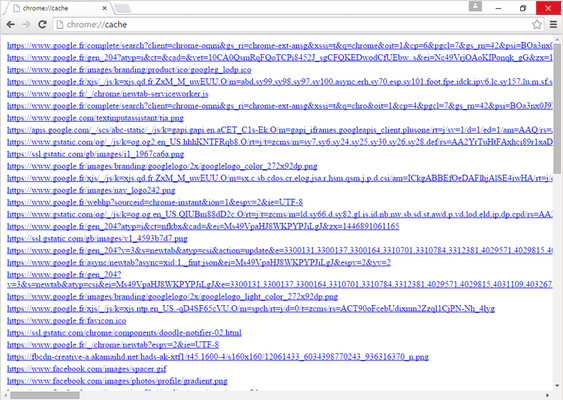Open the apis.google.com gapi link
This screenshot has width=563, height=400.
279,130
